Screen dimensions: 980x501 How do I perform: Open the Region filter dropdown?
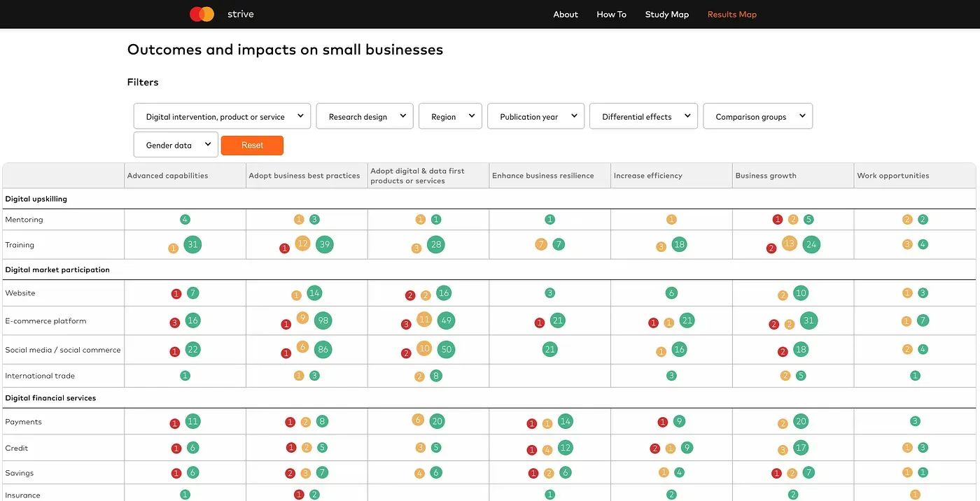pos(450,117)
